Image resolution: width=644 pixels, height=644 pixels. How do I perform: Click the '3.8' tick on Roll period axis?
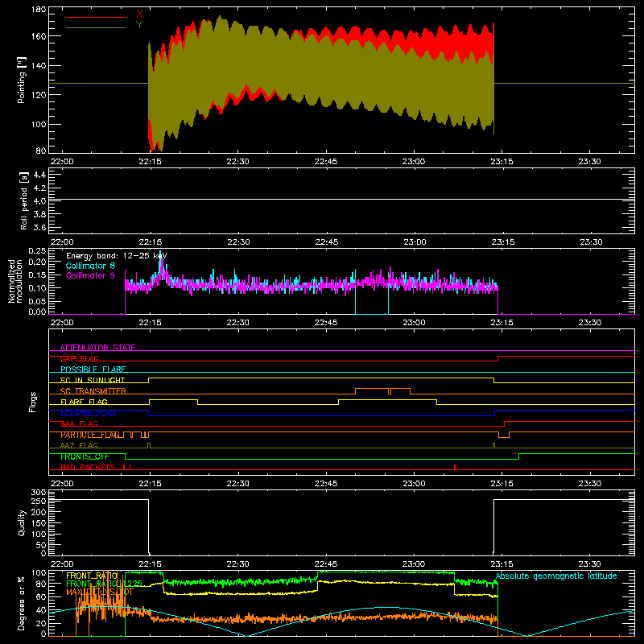(x=39, y=214)
